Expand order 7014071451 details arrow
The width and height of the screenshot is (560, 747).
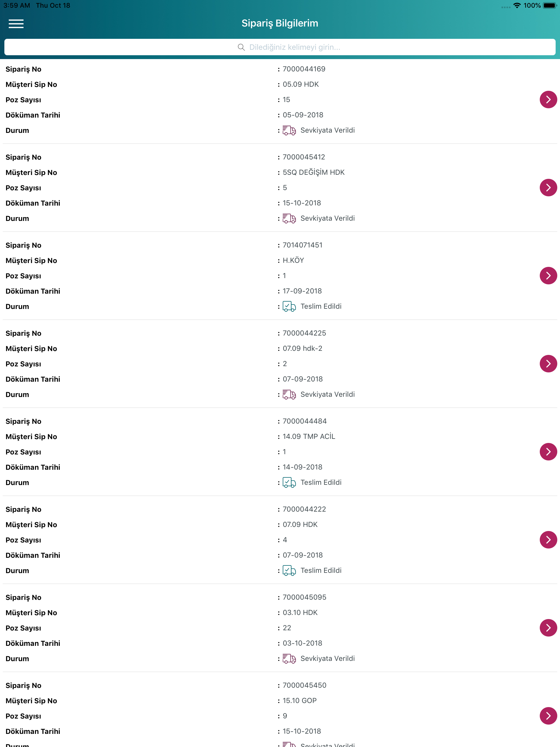tap(548, 276)
